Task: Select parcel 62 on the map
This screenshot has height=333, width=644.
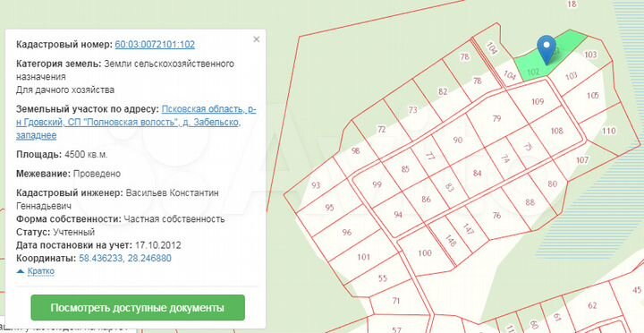Action: [592, 305]
